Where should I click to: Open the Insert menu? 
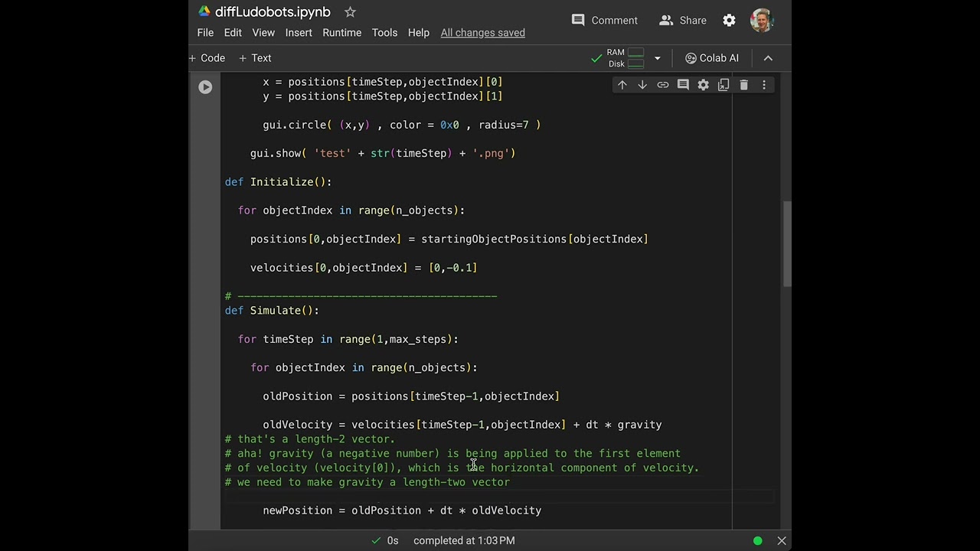point(299,33)
